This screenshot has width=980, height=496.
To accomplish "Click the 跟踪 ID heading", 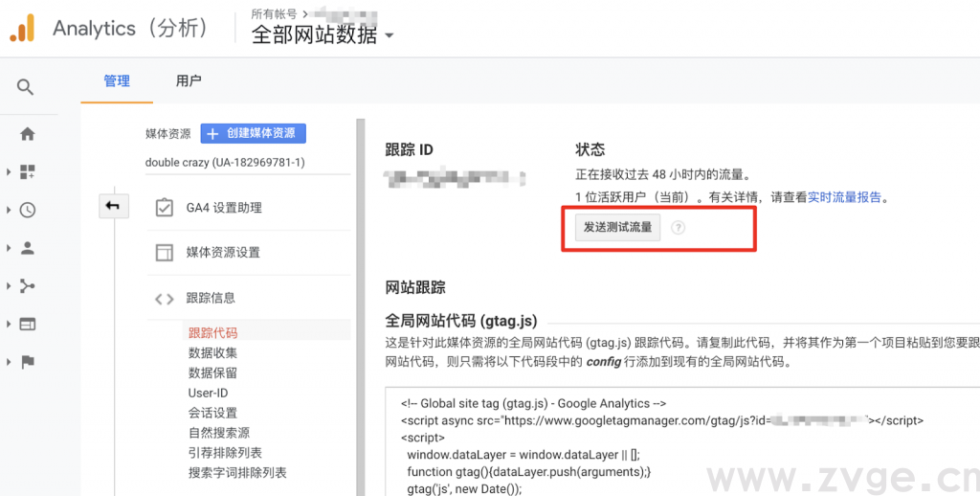I will tap(410, 150).
